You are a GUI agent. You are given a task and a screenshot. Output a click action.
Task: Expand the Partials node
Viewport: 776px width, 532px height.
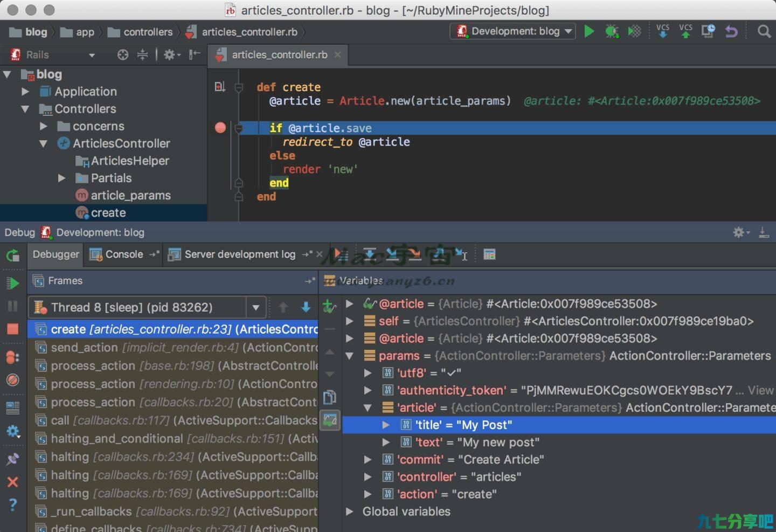pyautogui.click(x=62, y=178)
